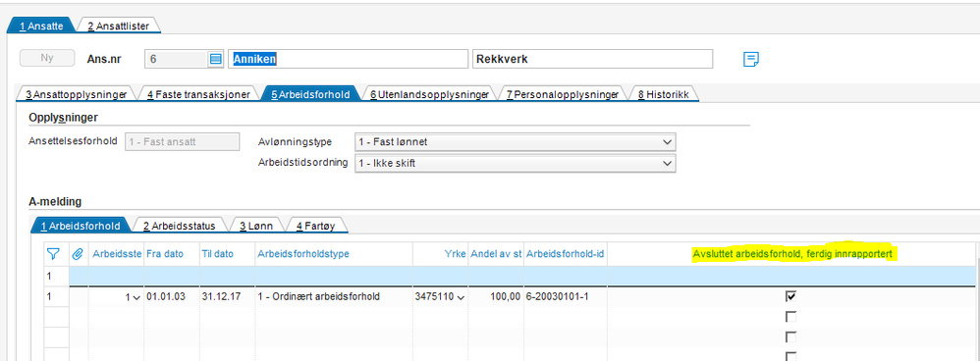Open employee number lookup list icon

pyautogui.click(x=216, y=59)
